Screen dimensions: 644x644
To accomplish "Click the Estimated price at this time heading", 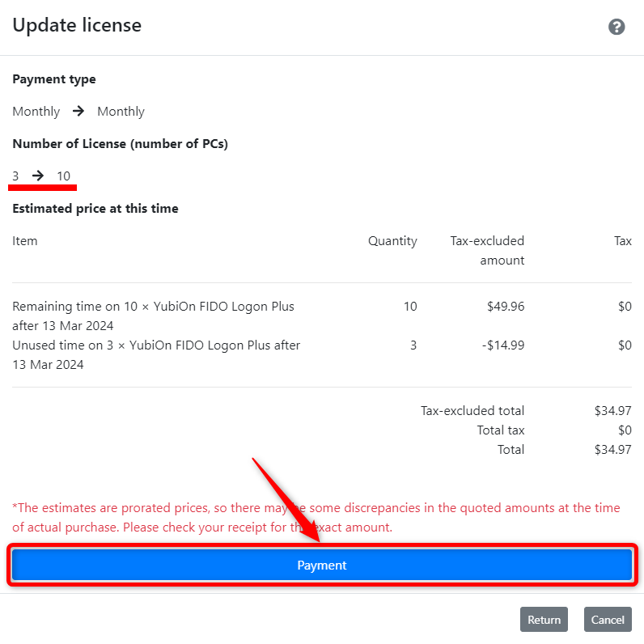I will pyautogui.click(x=95, y=209).
